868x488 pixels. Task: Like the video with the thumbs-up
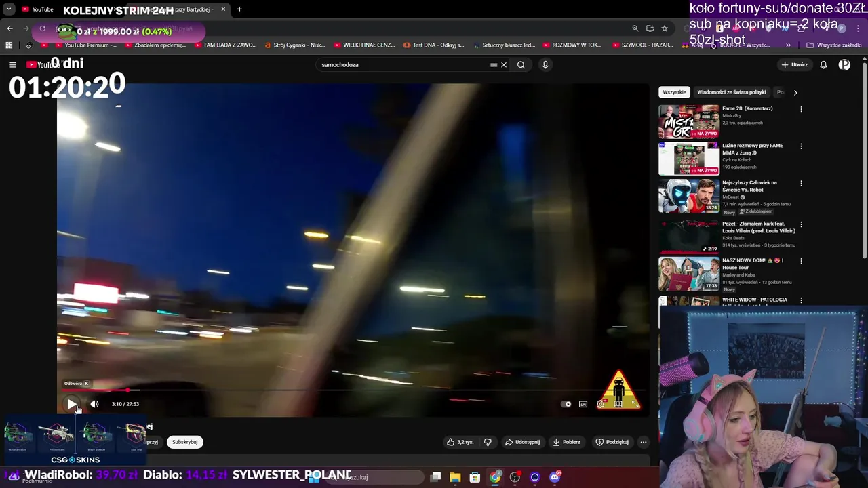coord(460,442)
